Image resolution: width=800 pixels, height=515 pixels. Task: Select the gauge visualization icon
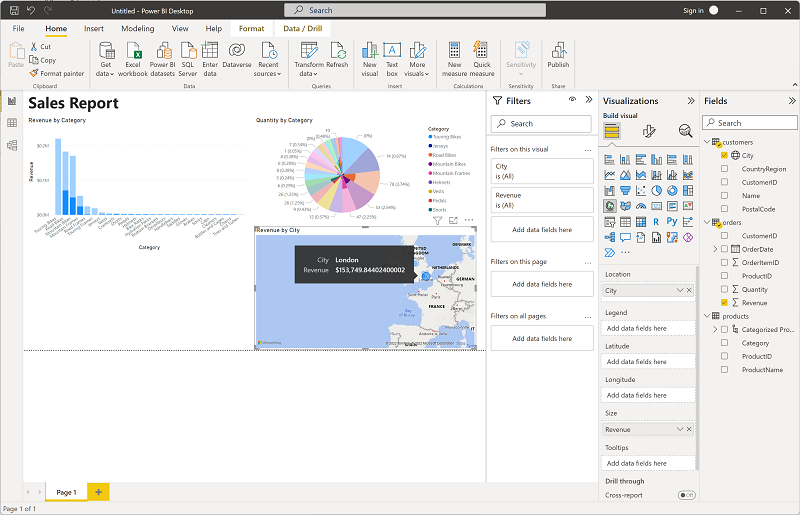pyautogui.click(x=641, y=206)
